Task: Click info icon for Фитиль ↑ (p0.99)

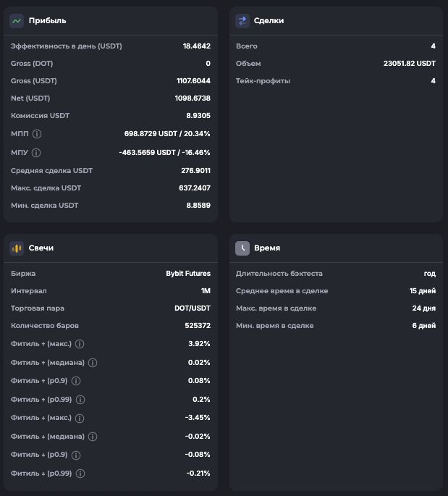Action: [80, 400]
